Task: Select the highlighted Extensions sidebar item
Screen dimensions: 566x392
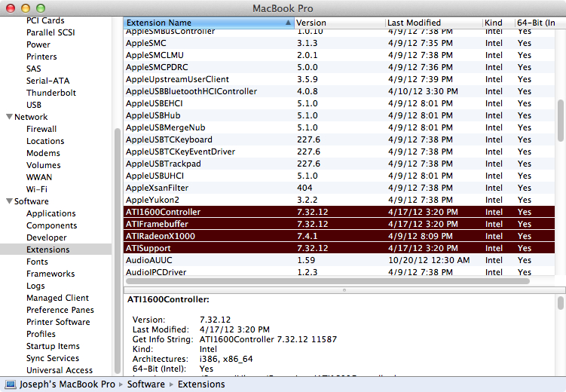Action: 56,250
